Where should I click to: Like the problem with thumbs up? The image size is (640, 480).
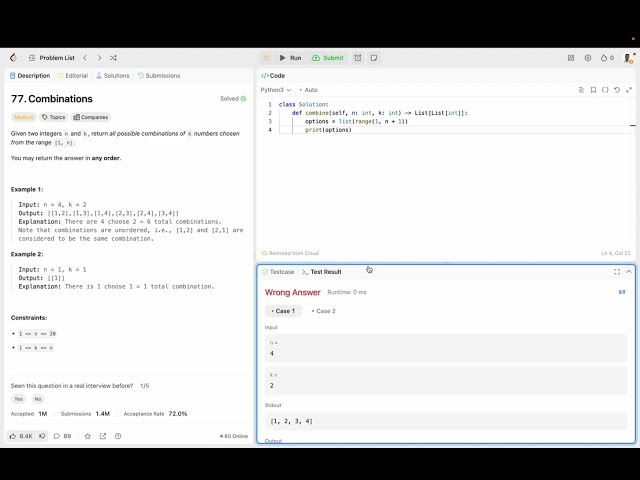click(21, 436)
